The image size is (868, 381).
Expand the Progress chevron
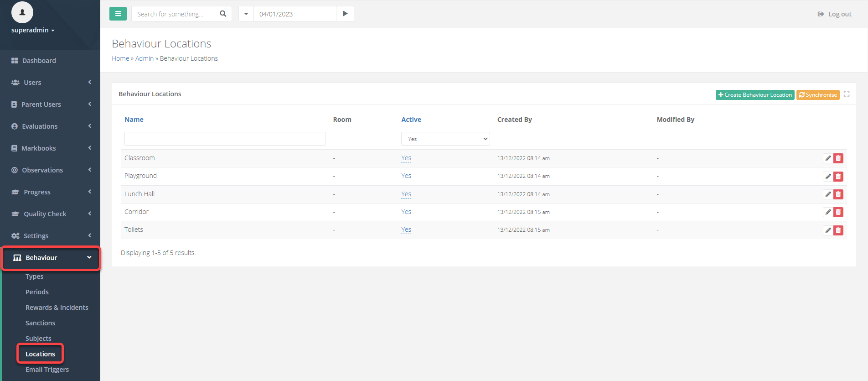coord(90,192)
